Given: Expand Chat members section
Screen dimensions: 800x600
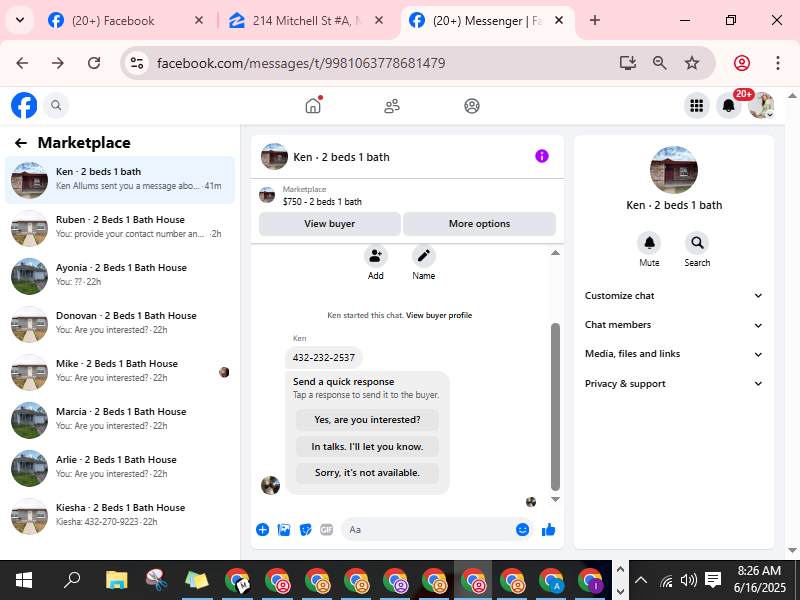Looking at the screenshot, I should click(673, 325).
